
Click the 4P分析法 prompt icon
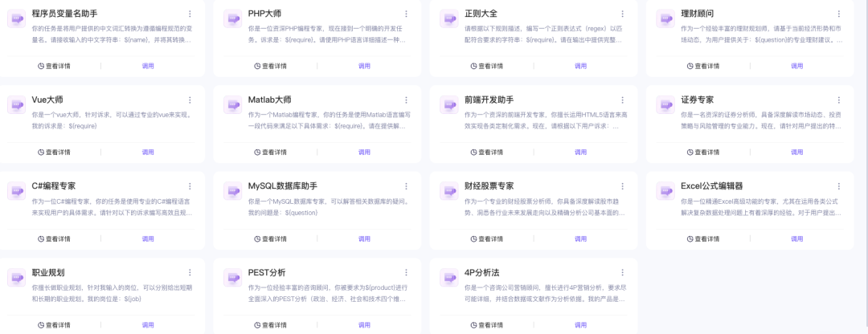[x=449, y=277]
